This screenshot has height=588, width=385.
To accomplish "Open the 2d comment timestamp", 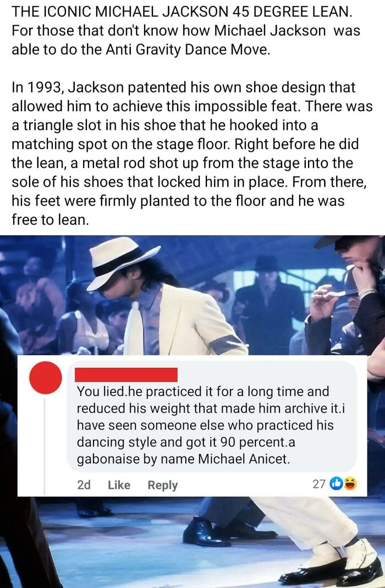I will click(84, 485).
